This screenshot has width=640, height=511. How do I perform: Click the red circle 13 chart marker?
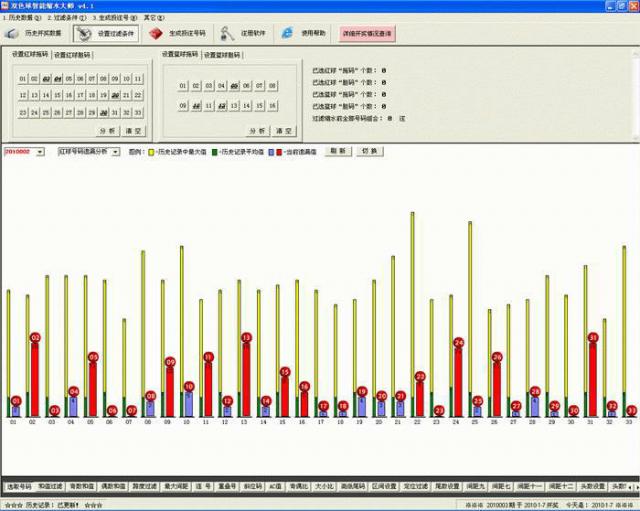pyautogui.click(x=246, y=338)
